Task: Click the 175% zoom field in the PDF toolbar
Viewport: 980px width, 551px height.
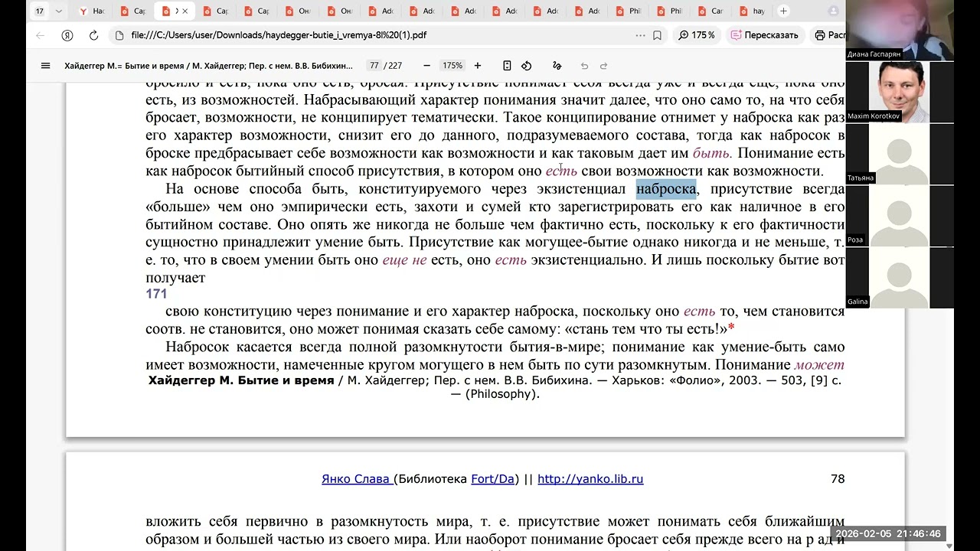Action: 452,66
